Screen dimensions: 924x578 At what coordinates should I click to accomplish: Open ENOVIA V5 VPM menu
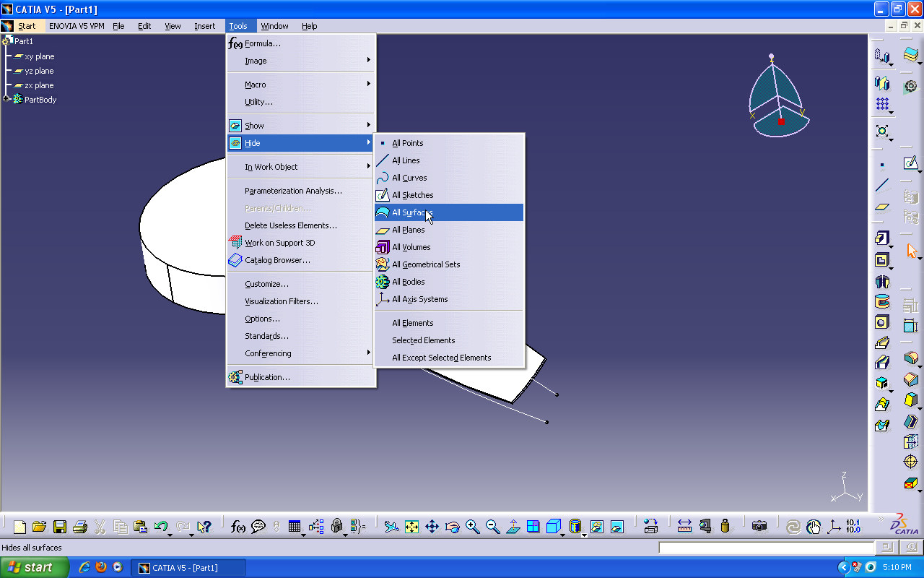[77, 26]
